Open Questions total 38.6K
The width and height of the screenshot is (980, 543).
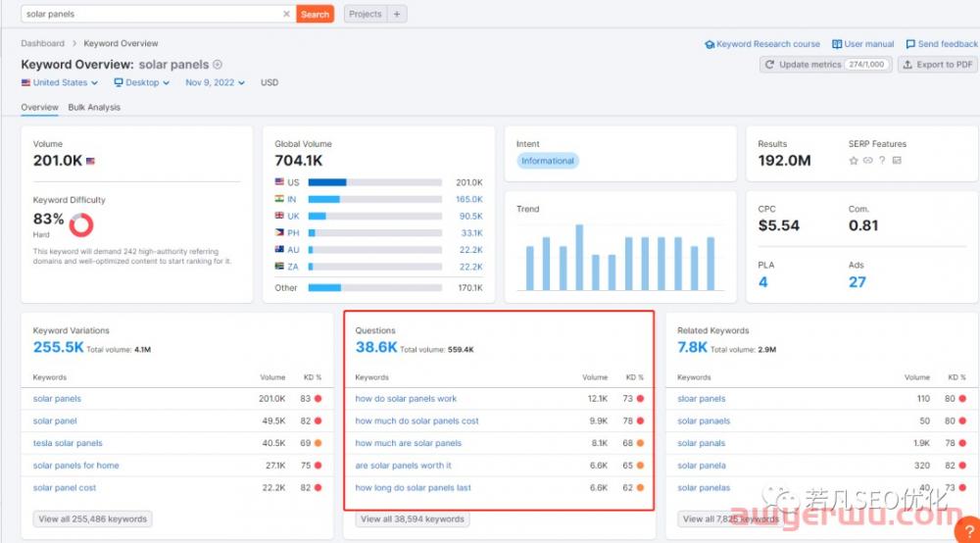click(376, 347)
